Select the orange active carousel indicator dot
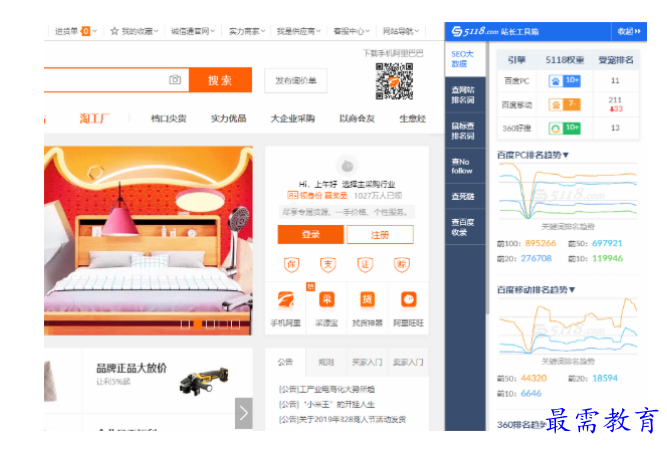 click(198, 325)
